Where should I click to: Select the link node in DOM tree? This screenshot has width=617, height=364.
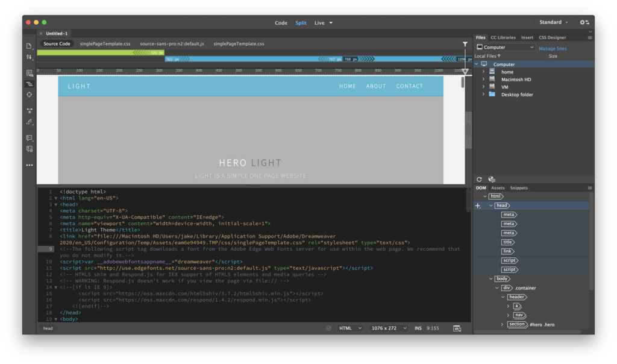pos(507,251)
